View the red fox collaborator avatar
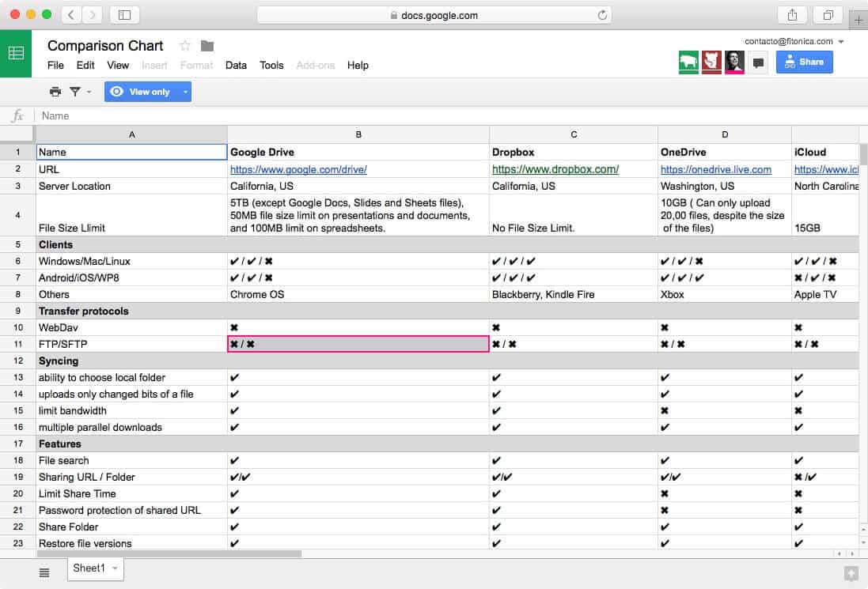Image resolution: width=868 pixels, height=589 pixels. click(711, 62)
